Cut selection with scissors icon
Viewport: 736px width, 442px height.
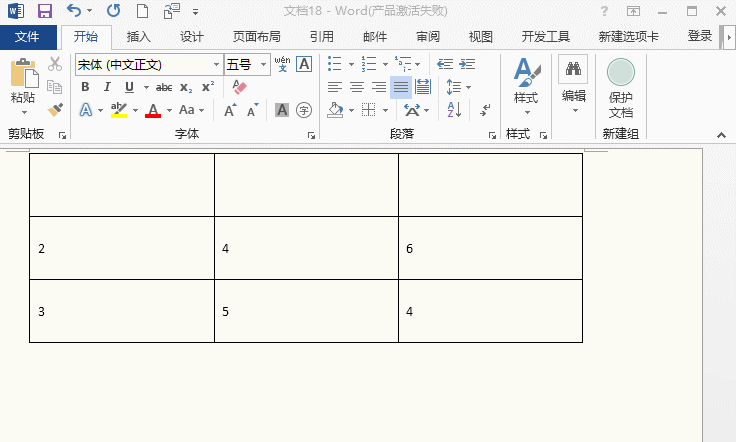[55, 64]
